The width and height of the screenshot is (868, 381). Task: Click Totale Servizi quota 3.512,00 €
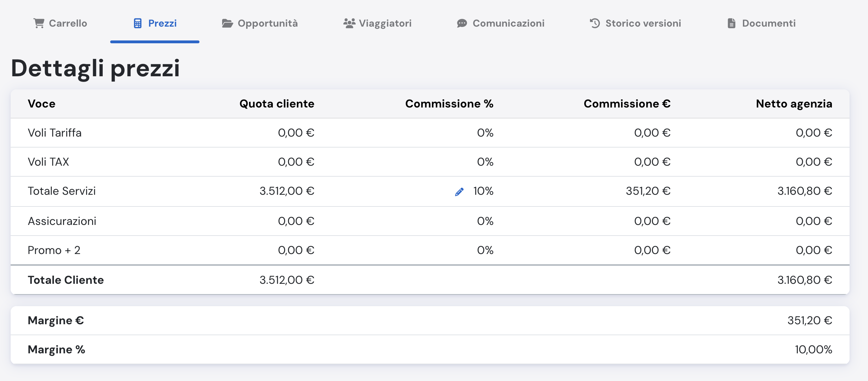[287, 191]
